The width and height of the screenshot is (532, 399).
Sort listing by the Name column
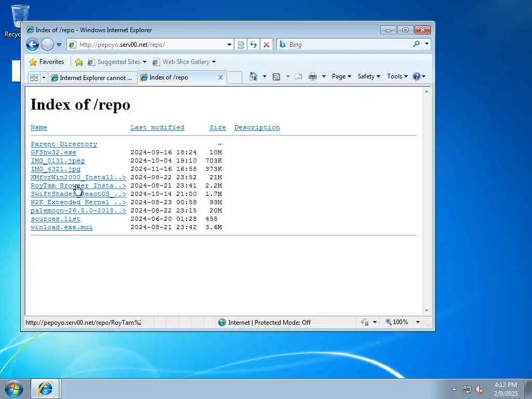[x=38, y=128]
